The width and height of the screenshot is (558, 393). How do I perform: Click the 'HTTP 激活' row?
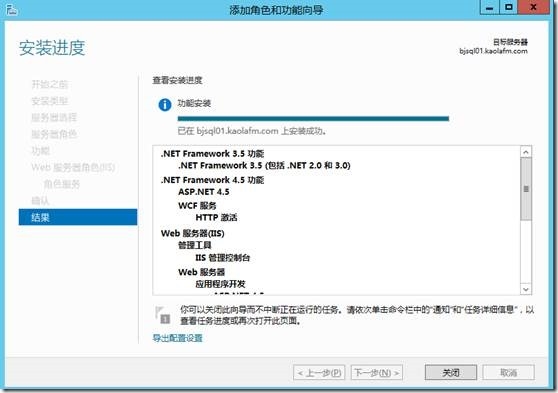[x=216, y=218]
